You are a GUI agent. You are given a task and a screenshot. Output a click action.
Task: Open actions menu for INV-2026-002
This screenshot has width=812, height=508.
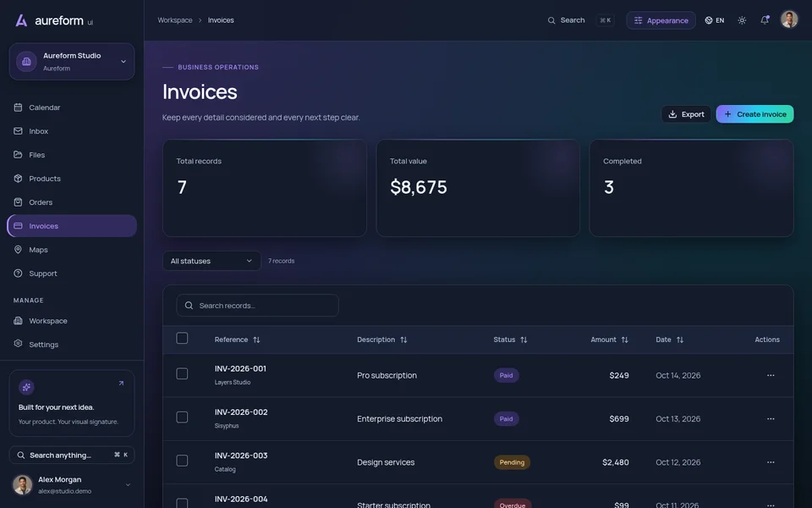tap(771, 419)
